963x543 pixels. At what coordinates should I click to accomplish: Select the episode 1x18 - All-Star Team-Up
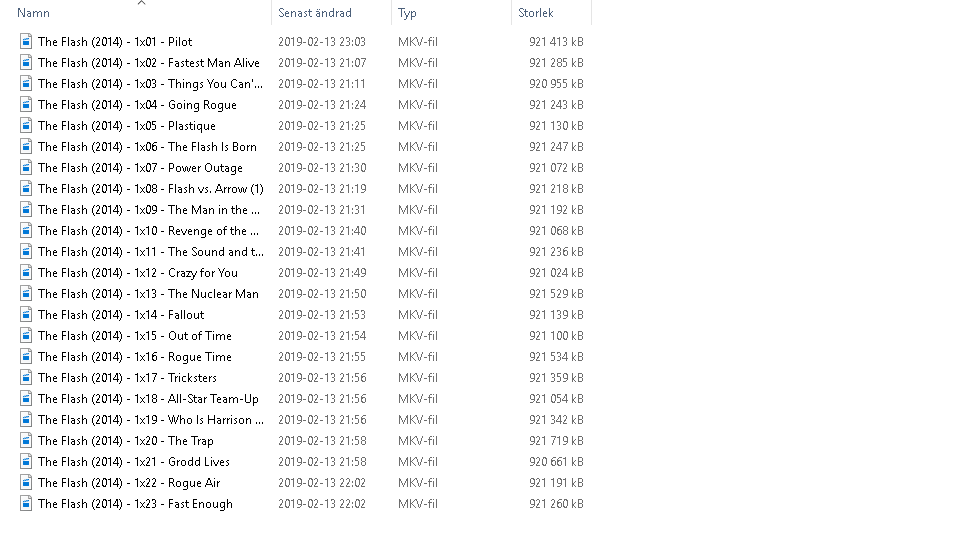point(148,399)
